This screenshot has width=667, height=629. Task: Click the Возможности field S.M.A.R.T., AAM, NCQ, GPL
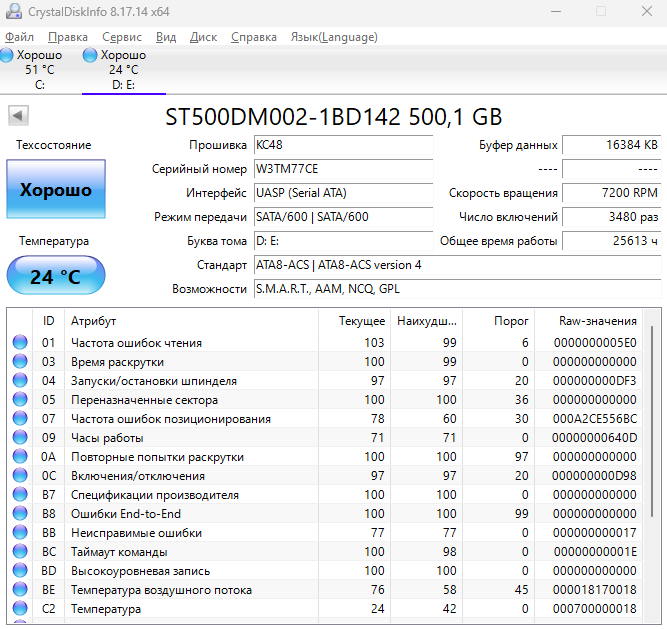pos(457,289)
